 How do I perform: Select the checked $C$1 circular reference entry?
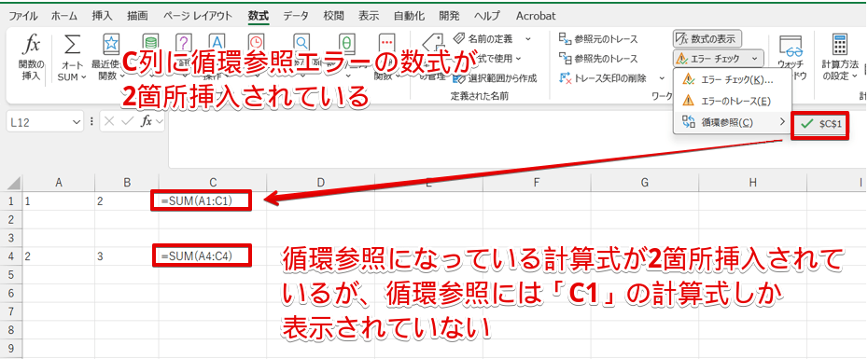coord(819,124)
